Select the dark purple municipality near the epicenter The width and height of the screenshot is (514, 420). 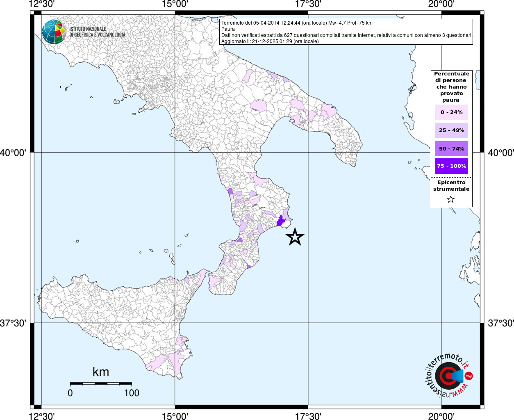281,221
